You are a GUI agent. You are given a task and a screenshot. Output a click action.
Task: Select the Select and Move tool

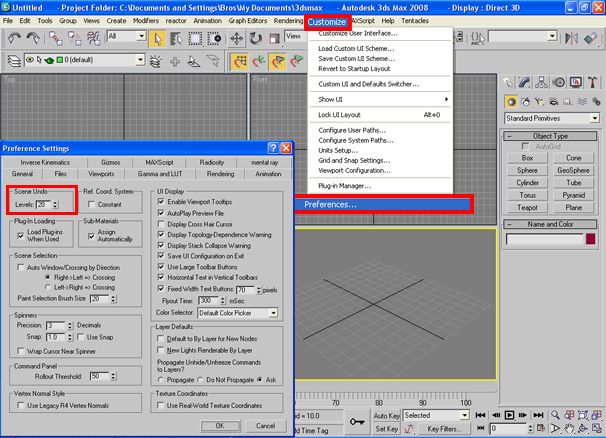[236, 39]
